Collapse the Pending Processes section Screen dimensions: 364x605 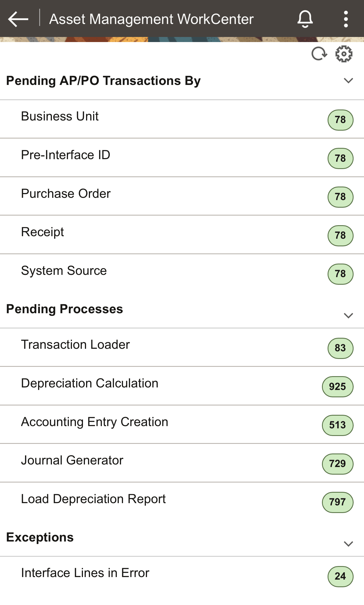[x=348, y=316]
